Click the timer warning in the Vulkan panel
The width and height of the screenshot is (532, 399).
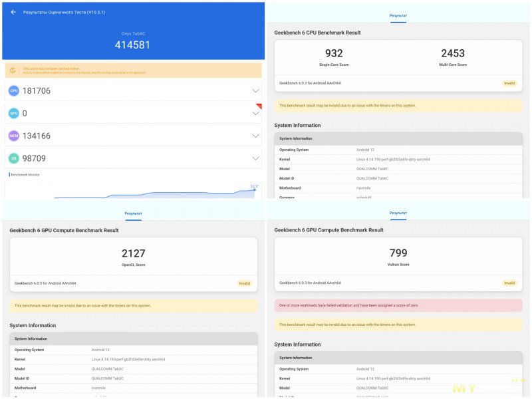398,325
